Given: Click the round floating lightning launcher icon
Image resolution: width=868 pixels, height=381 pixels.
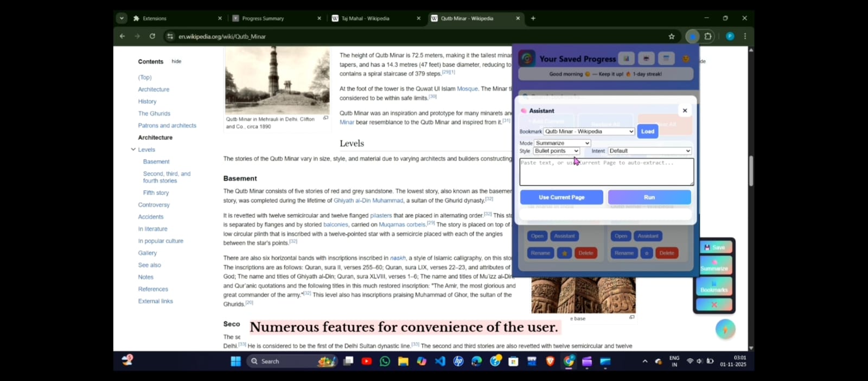Looking at the screenshot, I should point(725,329).
